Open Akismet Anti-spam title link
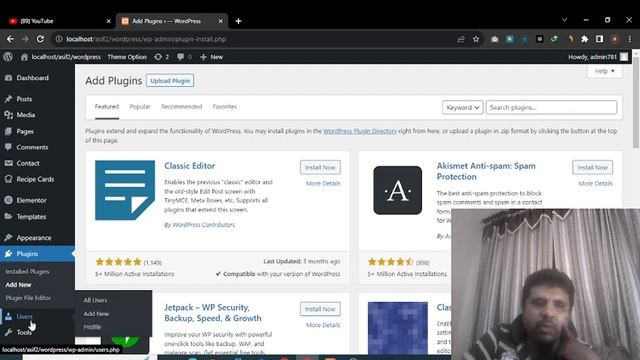The height and width of the screenshot is (360, 640). point(486,171)
